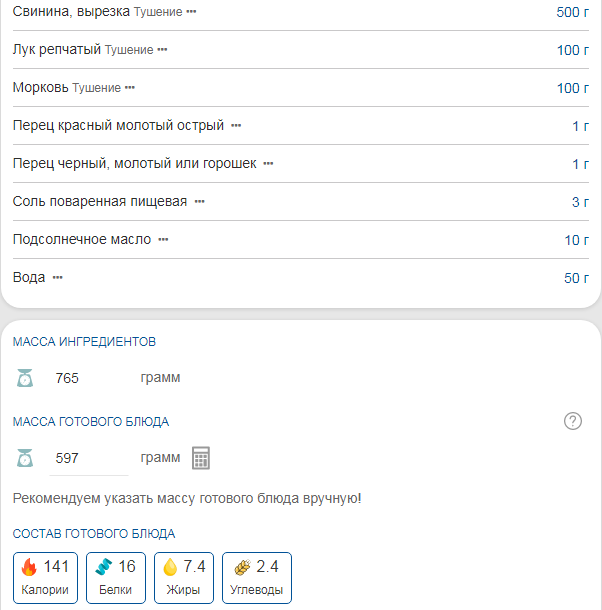602x610 pixels.
Task: Click the Свинина, вырезка ingredient name
Action: click(71, 12)
